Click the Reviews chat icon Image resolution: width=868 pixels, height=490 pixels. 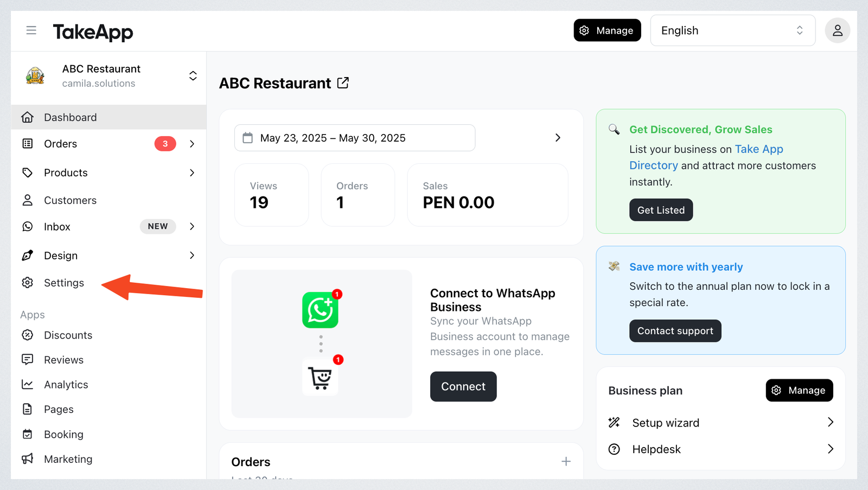click(x=28, y=360)
